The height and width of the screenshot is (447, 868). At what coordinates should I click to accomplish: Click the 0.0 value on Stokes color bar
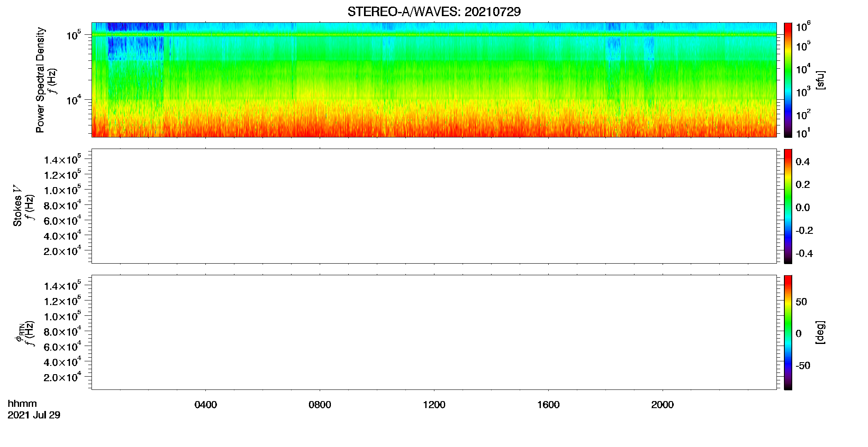[x=803, y=208]
